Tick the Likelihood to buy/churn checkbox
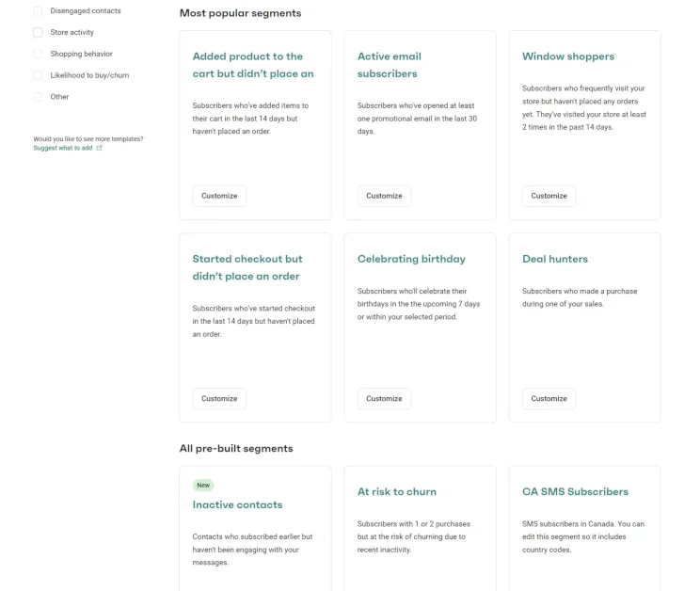 38,75
